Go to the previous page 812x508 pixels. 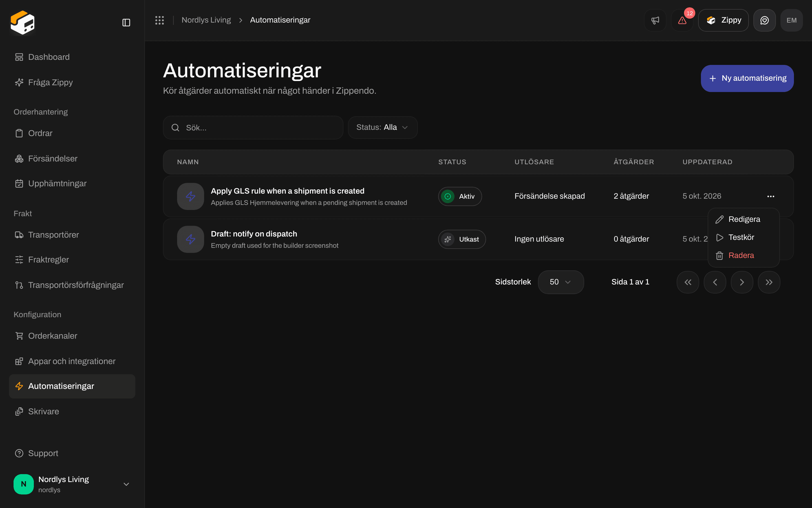715,282
